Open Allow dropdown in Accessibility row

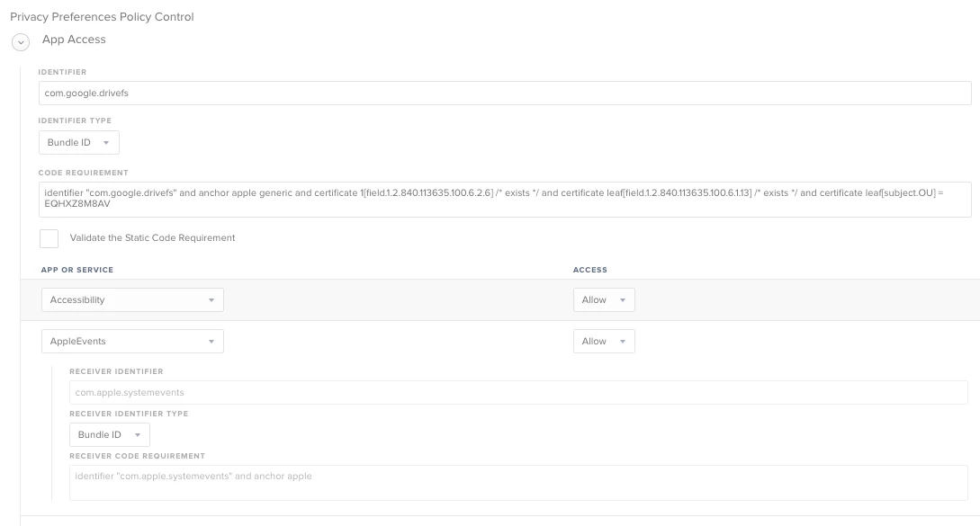click(x=604, y=299)
